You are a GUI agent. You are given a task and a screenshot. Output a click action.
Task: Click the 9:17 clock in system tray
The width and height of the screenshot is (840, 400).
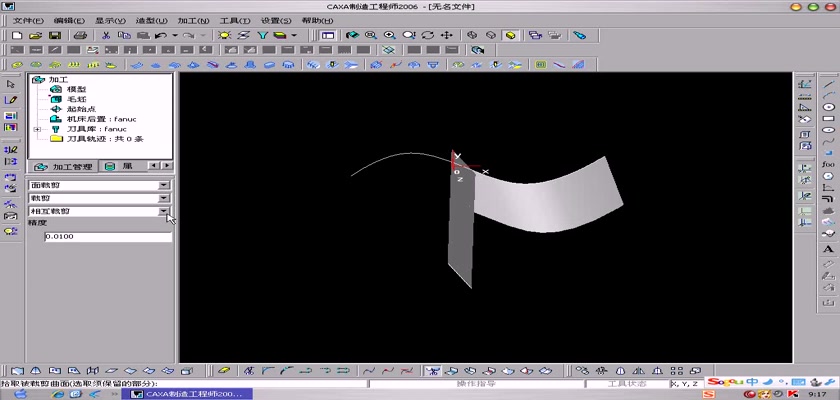817,394
